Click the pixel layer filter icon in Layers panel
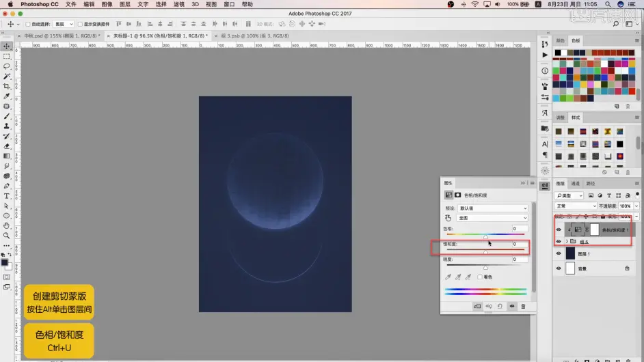 click(x=591, y=195)
